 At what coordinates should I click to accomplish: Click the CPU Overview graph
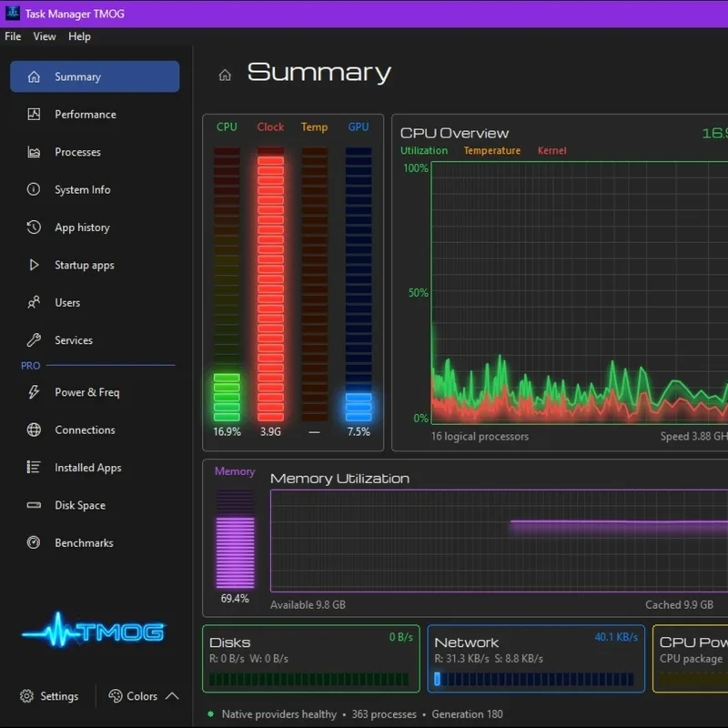pos(580,292)
